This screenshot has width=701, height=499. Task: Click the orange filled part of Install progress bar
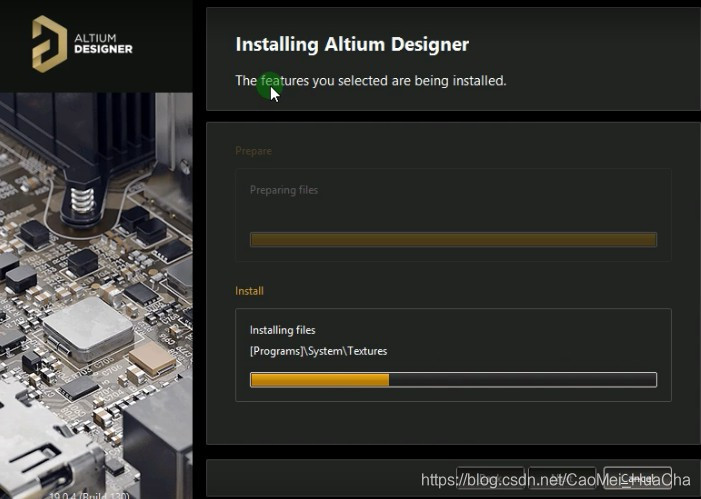(318, 380)
